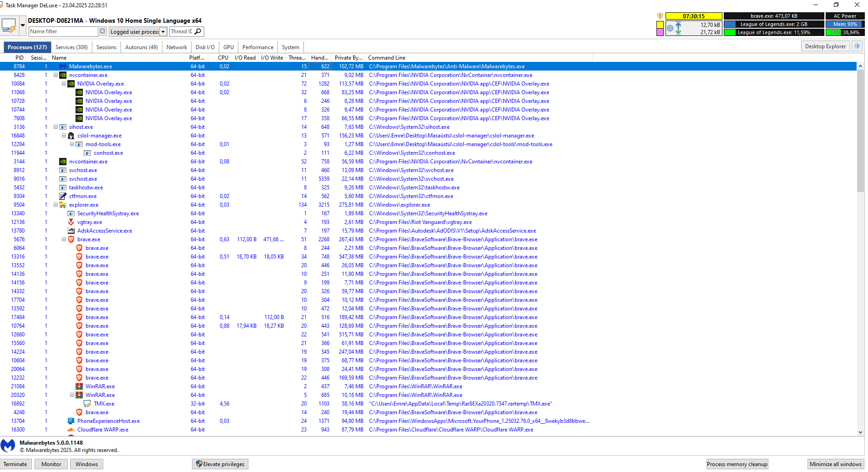868x472 pixels.
Task: Click the taskhostw.exe window icon
Action: tap(63, 188)
